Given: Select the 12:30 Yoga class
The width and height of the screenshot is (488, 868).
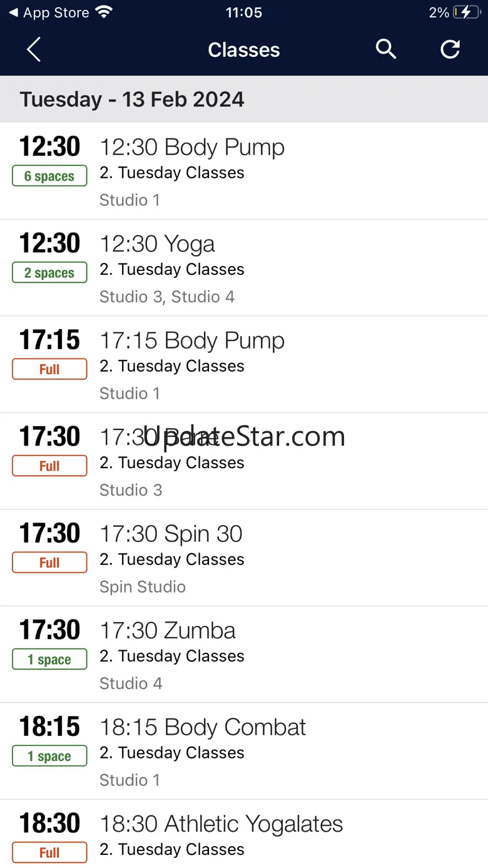Looking at the screenshot, I should (x=158, y=244).
